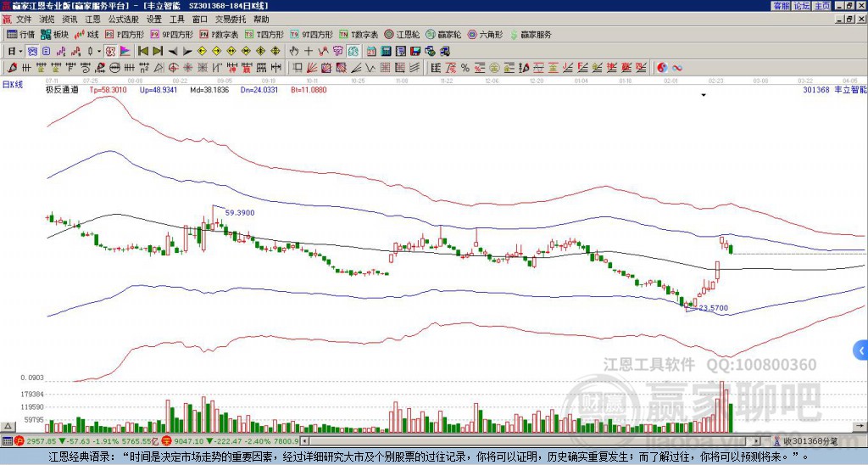Select the percent % tool
The image size is (868, 465).
pyautogui.click(x=465, y=68)
